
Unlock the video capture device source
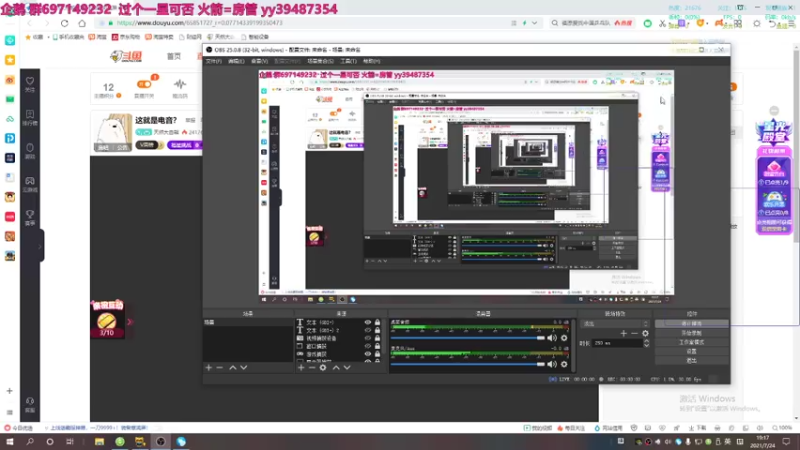click(378, 338)
